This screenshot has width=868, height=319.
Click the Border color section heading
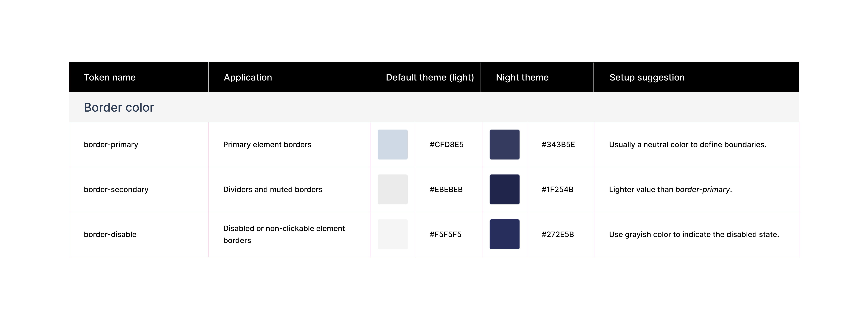pyautogui.click(x=119, y=107)
